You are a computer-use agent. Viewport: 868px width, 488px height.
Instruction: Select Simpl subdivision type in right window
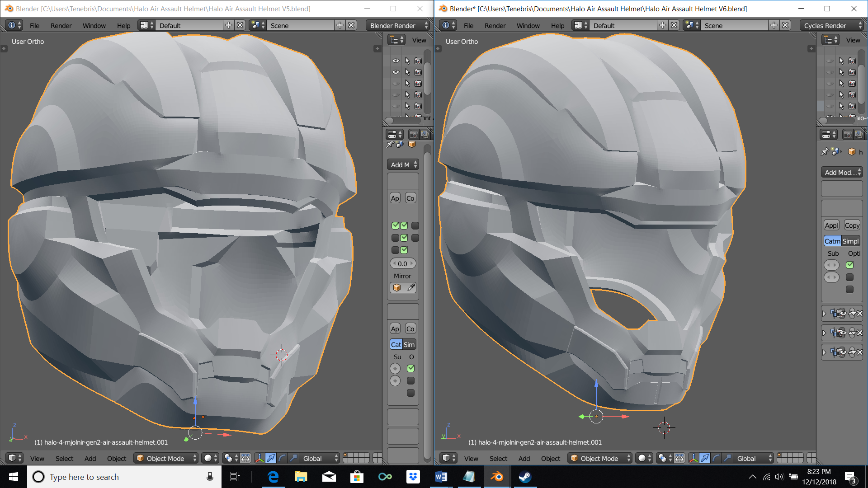850,241
